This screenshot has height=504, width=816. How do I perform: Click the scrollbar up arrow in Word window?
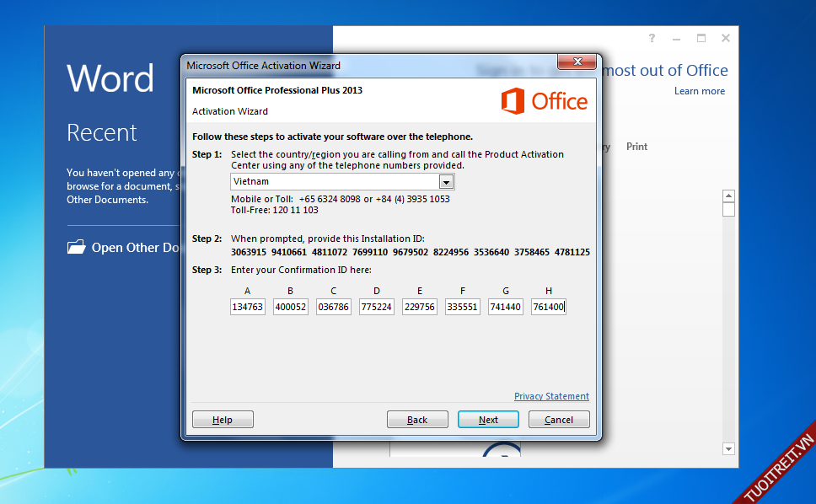click(728, 196)
